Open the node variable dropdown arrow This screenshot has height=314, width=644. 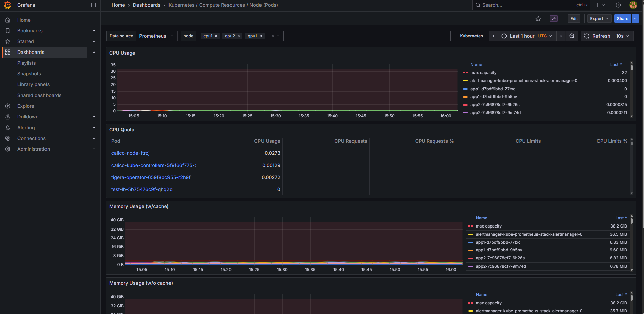(278, 36)
